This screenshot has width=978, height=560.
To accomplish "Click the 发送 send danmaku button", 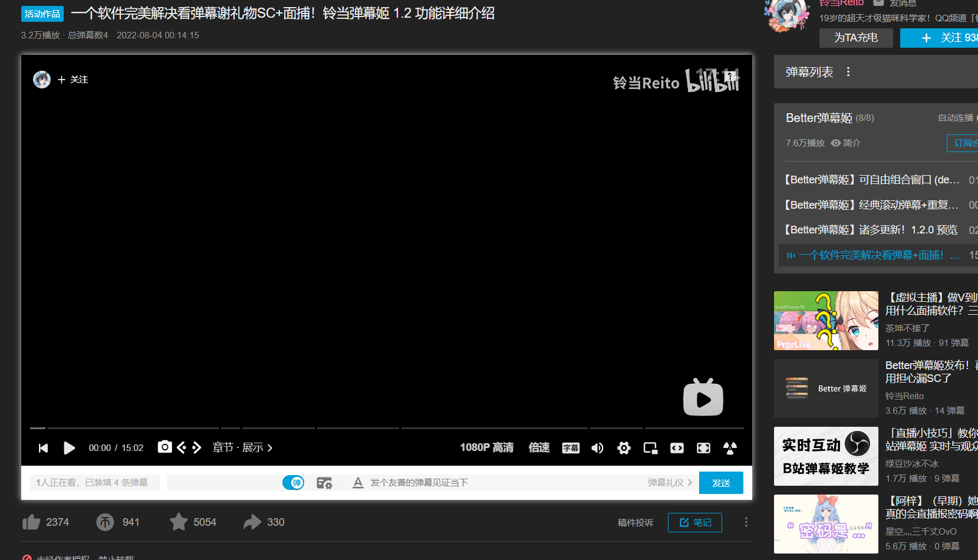I will click(x=720, y=482).
